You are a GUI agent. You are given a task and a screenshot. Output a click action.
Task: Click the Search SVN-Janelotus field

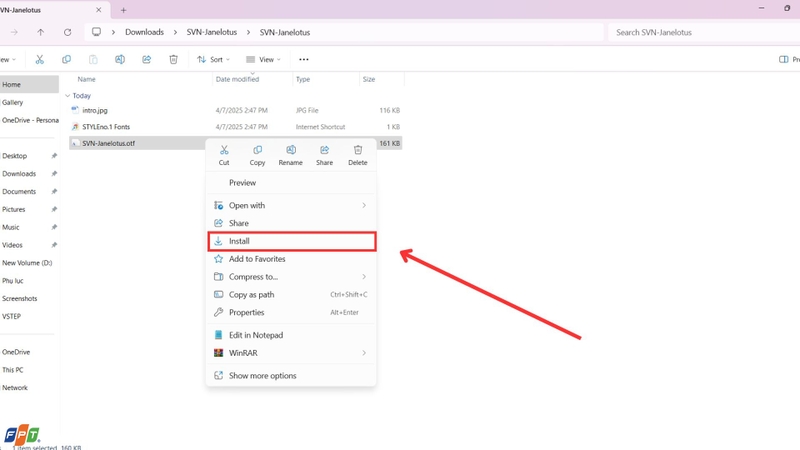coord(704,32)
